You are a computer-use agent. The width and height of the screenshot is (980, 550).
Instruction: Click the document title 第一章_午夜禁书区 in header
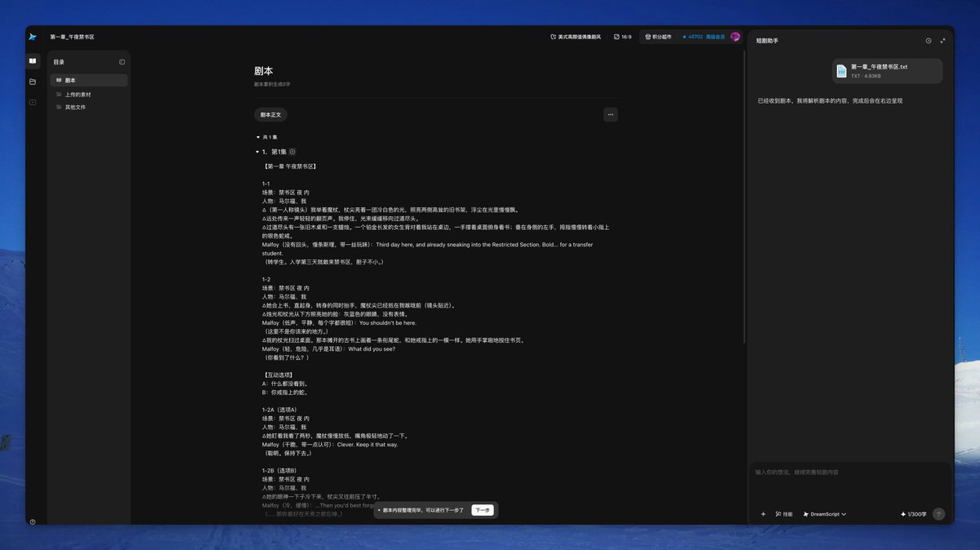[72, 37]
